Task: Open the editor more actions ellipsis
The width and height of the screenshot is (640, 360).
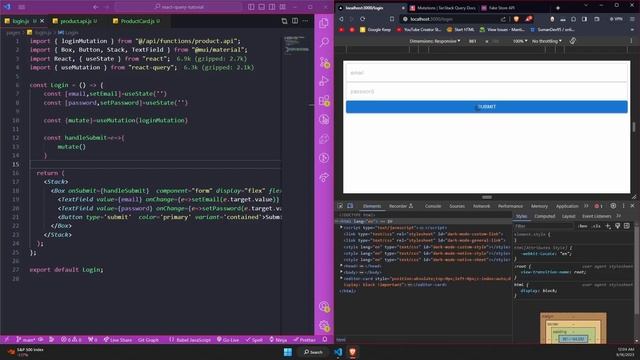Action: coord(305,21)
